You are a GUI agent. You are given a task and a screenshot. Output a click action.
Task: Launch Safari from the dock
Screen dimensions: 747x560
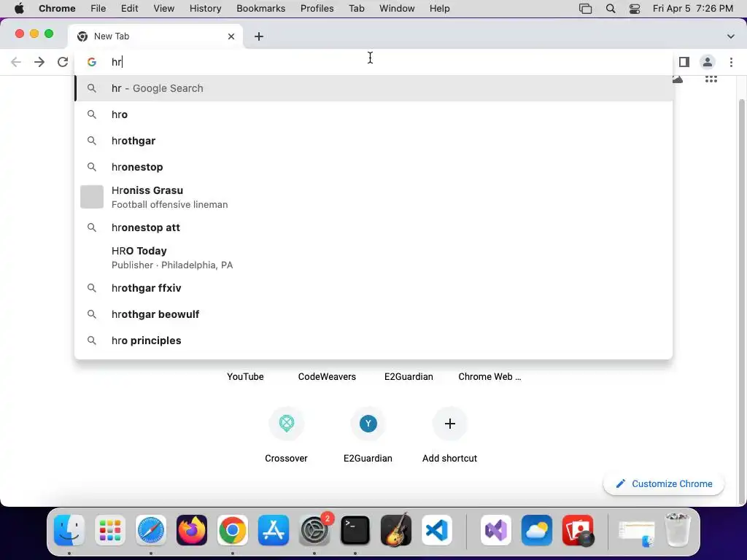pos(151,530)
